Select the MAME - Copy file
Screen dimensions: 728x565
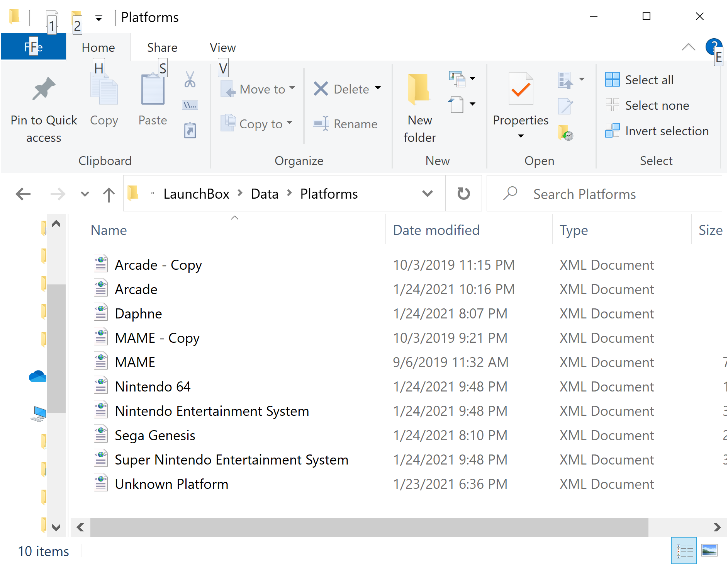157,338
